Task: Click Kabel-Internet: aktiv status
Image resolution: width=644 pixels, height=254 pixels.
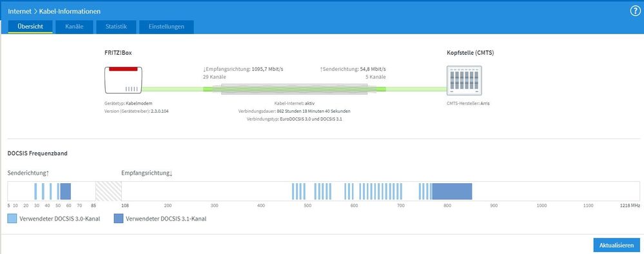Action: [x=295, y=104]
